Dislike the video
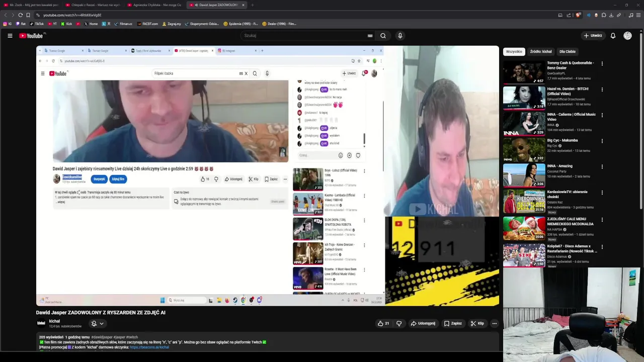This screenshot has width=644, height=362. 399,323
